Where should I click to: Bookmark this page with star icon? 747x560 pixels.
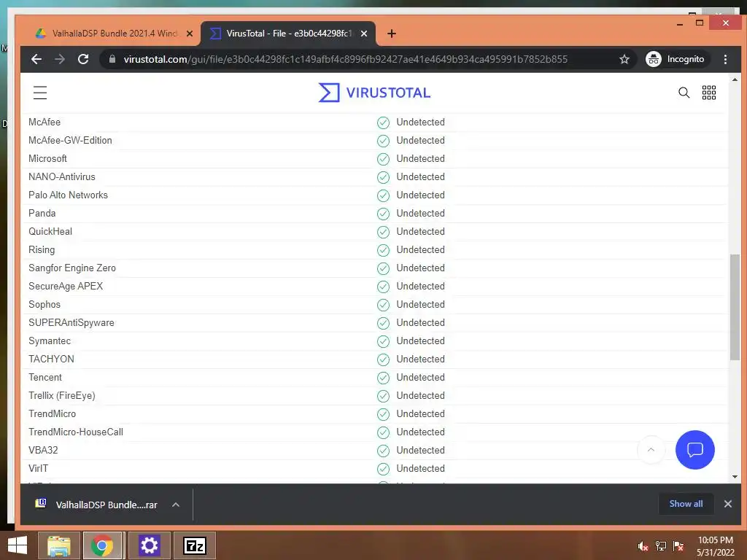[624, 59]
